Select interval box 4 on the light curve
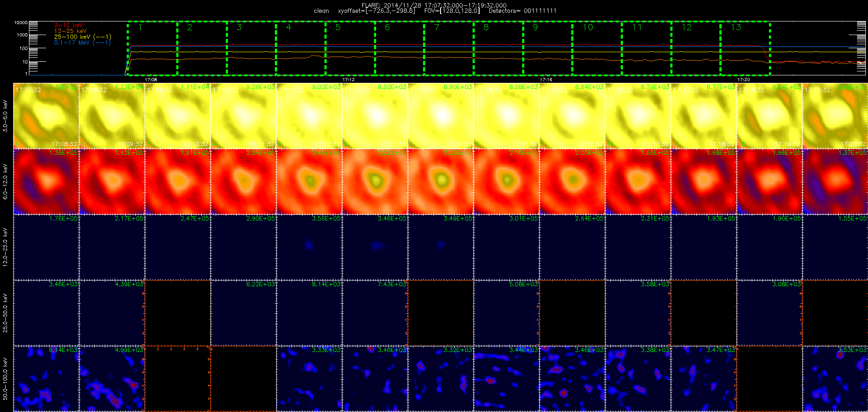 coord(301,48)
